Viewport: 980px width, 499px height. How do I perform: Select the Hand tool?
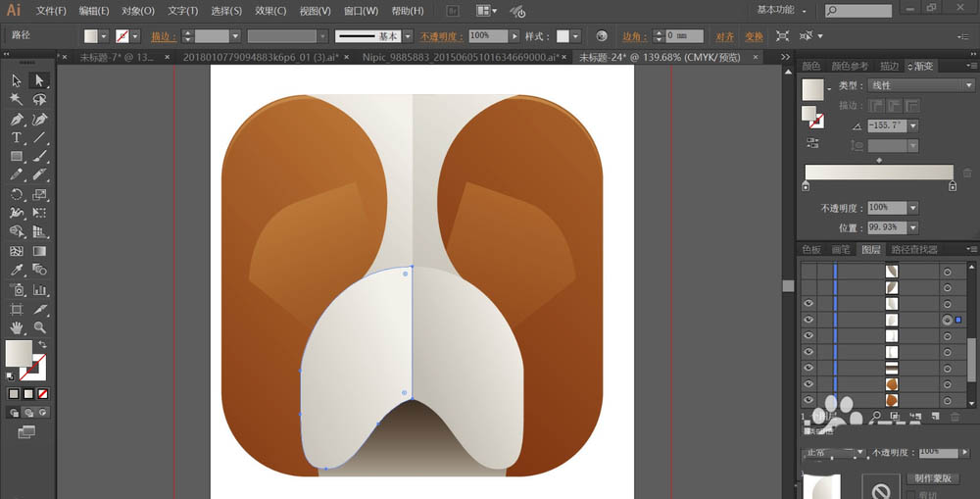coord(17,327)
